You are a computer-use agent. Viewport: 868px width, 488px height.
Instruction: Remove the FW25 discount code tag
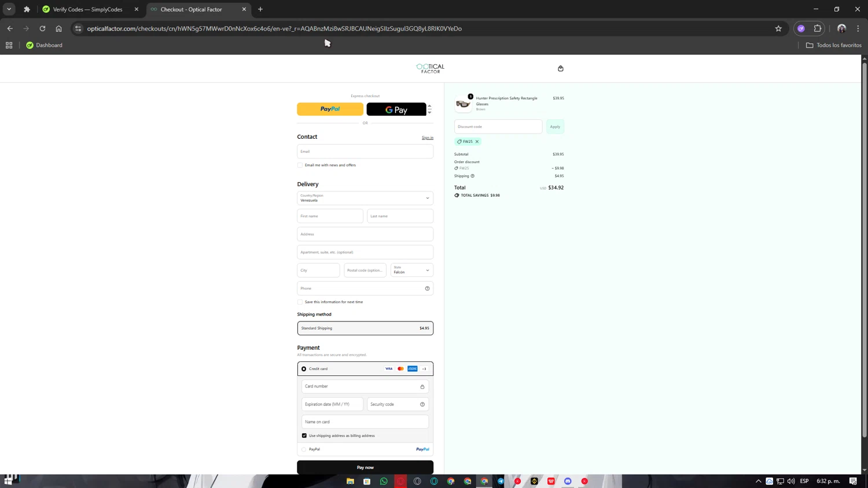[x=477, y=142]
